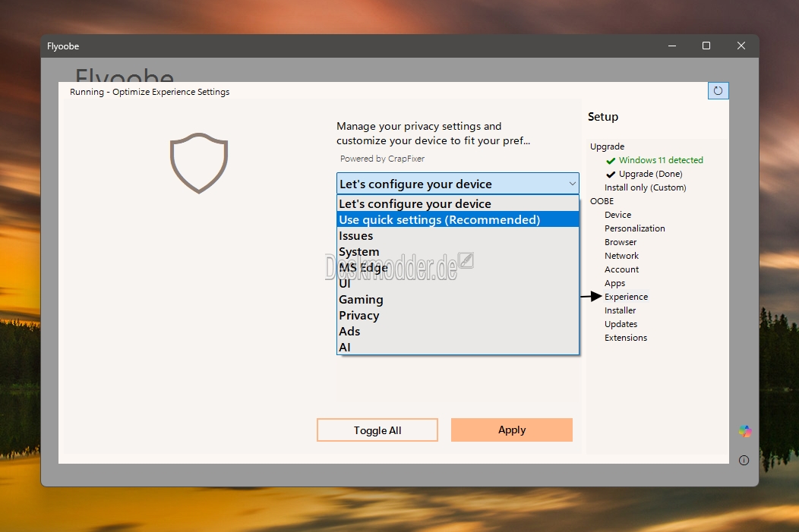The height and width of the screenshot is (532, 799).
Task: Close the Flyoobe window
Action: (x=741, y=46)
